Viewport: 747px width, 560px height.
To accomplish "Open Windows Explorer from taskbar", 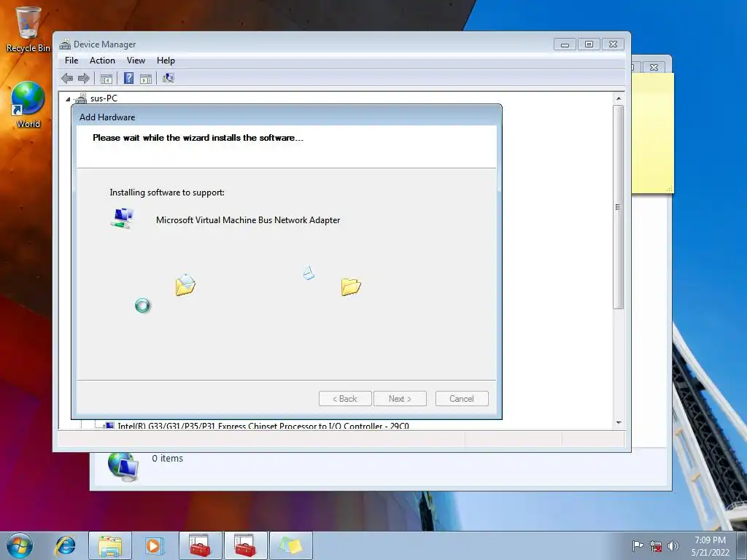I will (110, 545).
